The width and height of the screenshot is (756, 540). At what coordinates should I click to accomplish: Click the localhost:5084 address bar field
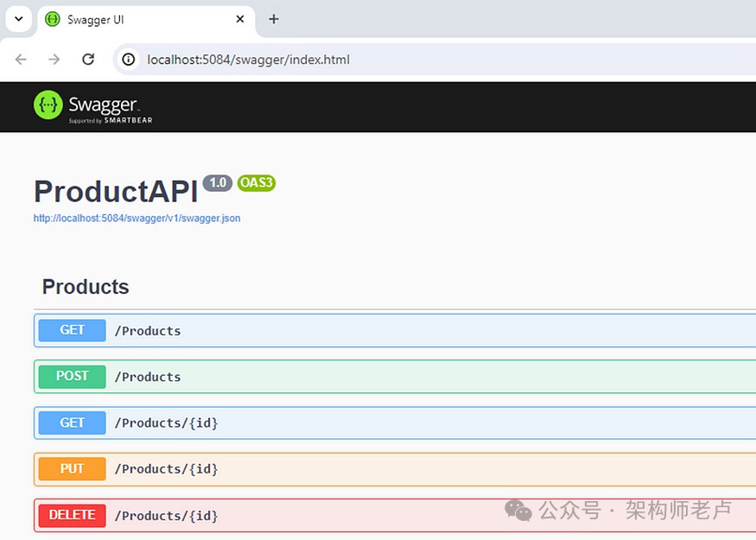coord(434,60)
